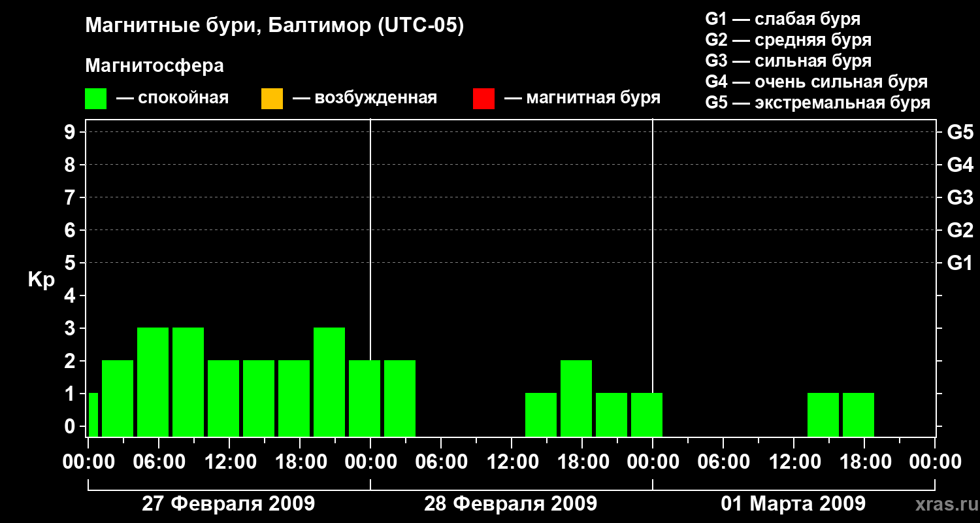Click the red 'магнитная буря' legend swatch

tap(483, 99)
